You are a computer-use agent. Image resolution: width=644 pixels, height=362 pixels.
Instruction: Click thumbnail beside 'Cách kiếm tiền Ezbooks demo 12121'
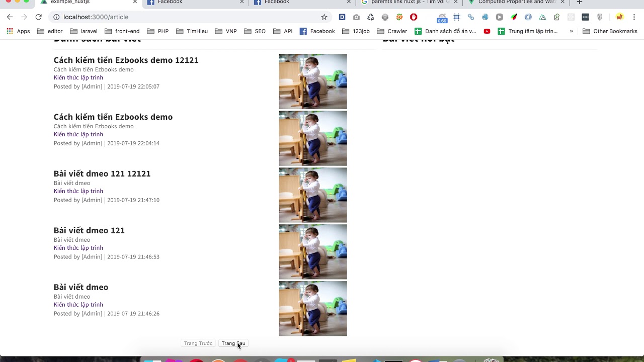(313, 81)
